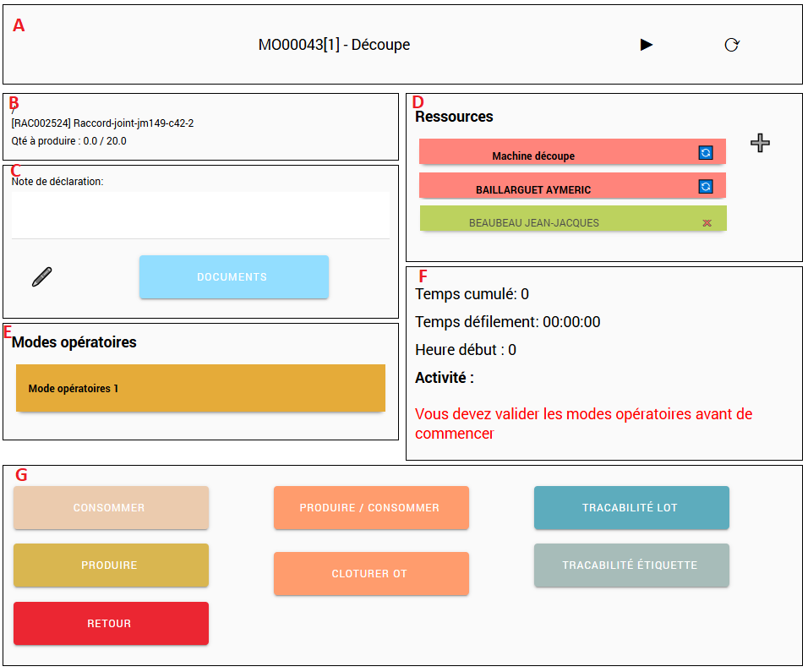Image resolution: width=808 pixels, height=672 pixels.
Task: Start the work order with play icon
Action: click(x=647, y=45)
